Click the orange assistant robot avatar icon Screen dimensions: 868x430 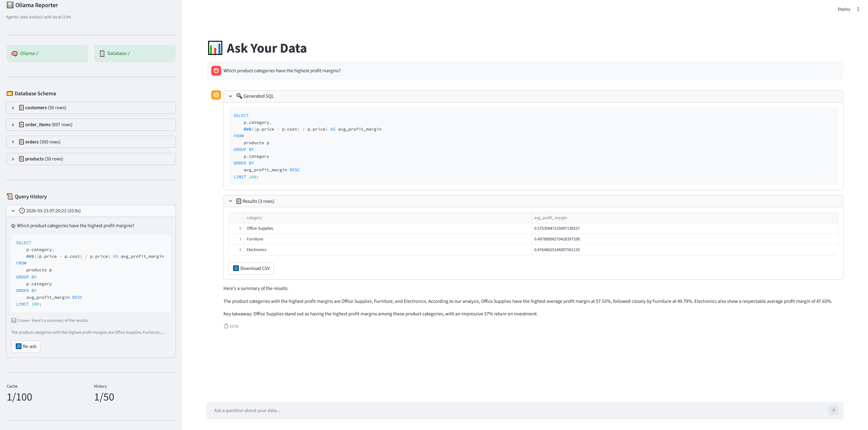click(216, 95)
